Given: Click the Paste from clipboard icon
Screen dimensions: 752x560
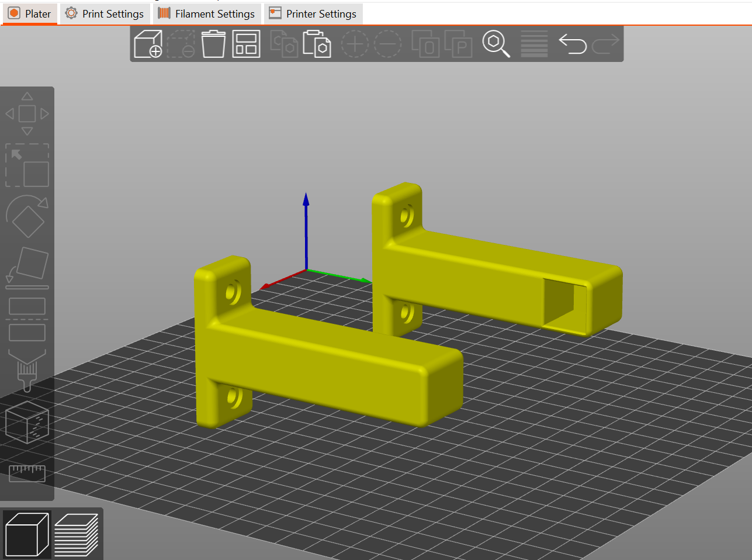Looking at the screenshot, I should pos(317,44).
